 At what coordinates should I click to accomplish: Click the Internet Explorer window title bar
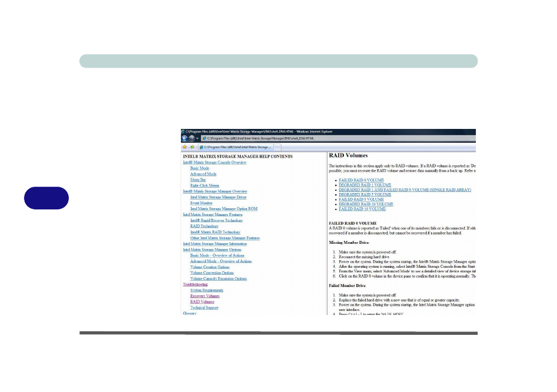point(328,132)
